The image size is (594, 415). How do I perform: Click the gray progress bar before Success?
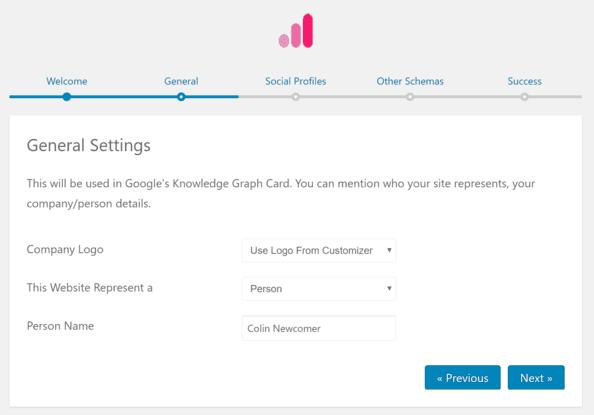[x=467, y=97]
